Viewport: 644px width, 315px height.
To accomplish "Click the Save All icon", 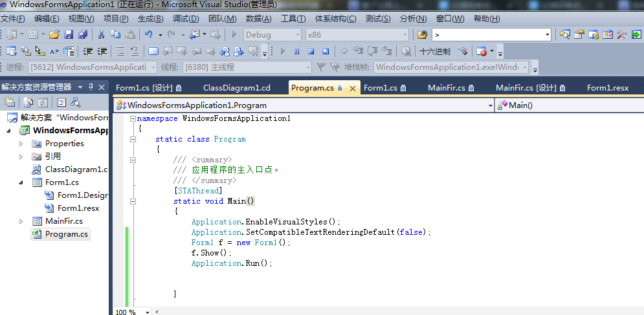I will 83,34.
